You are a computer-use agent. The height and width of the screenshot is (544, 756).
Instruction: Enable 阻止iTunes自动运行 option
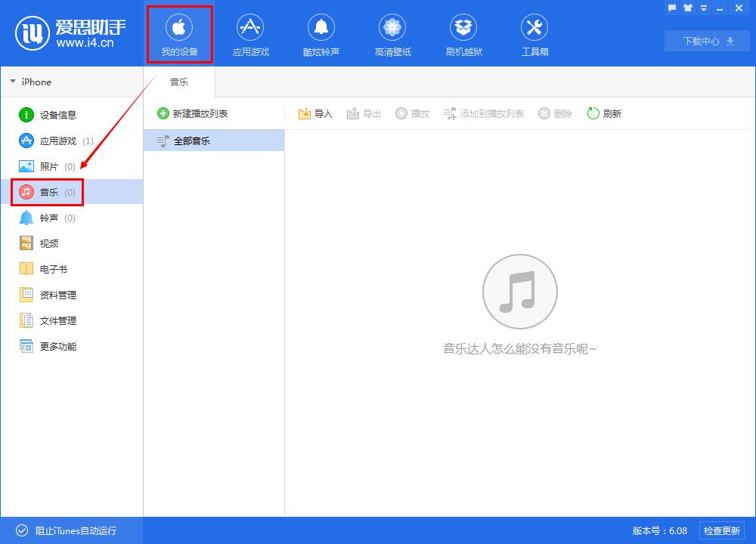point(68,530)
